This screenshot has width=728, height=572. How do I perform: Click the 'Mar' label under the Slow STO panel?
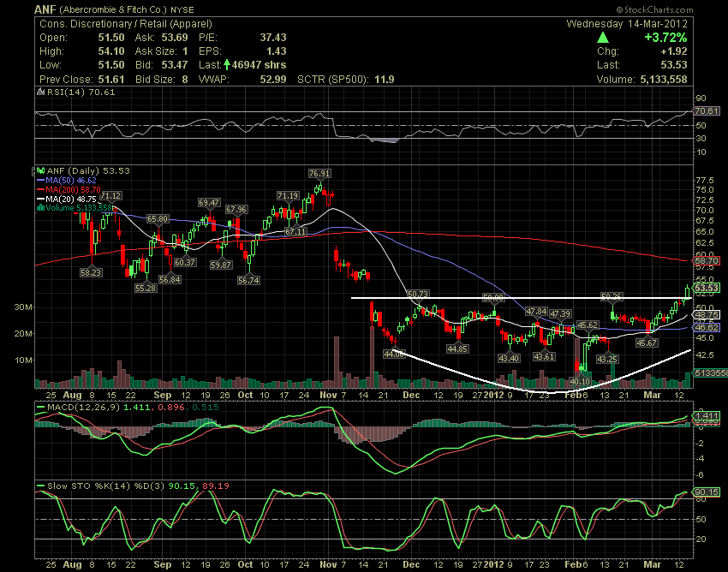tap(653, 564)
